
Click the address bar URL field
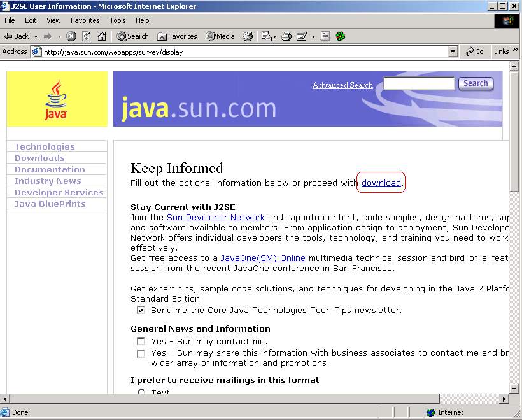[x=244, y=52]
